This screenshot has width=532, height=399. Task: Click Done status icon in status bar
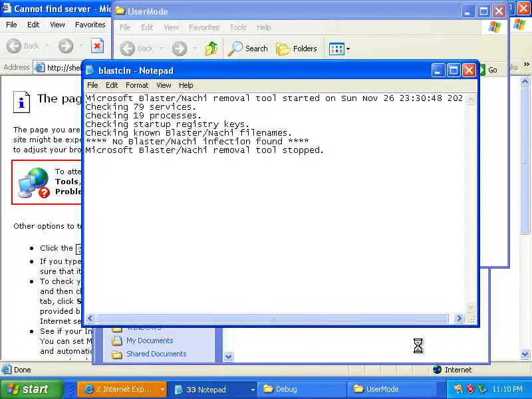tap(7, 370)
